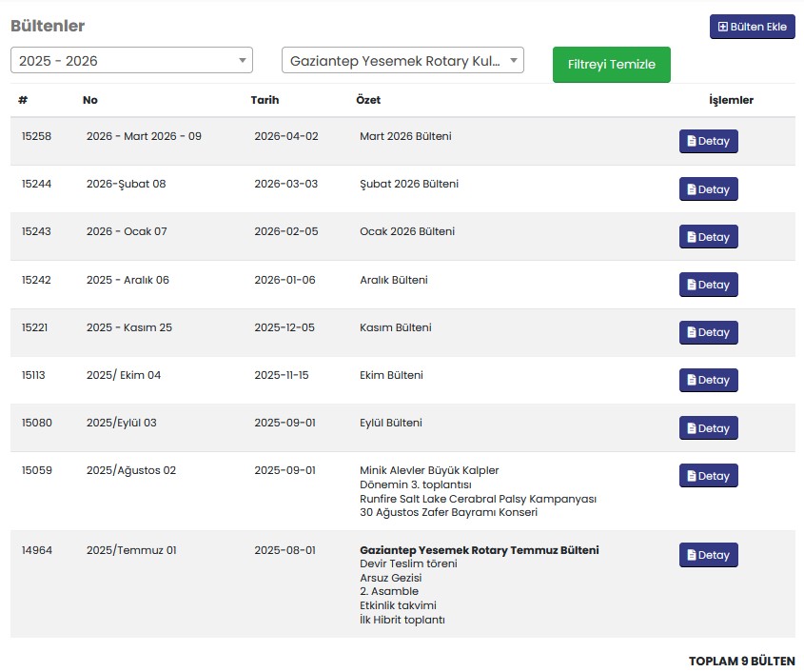The width and height of the screenshot is (804, 672).
Task: Click the Bülten Ekle button
Action: point(752,27)
